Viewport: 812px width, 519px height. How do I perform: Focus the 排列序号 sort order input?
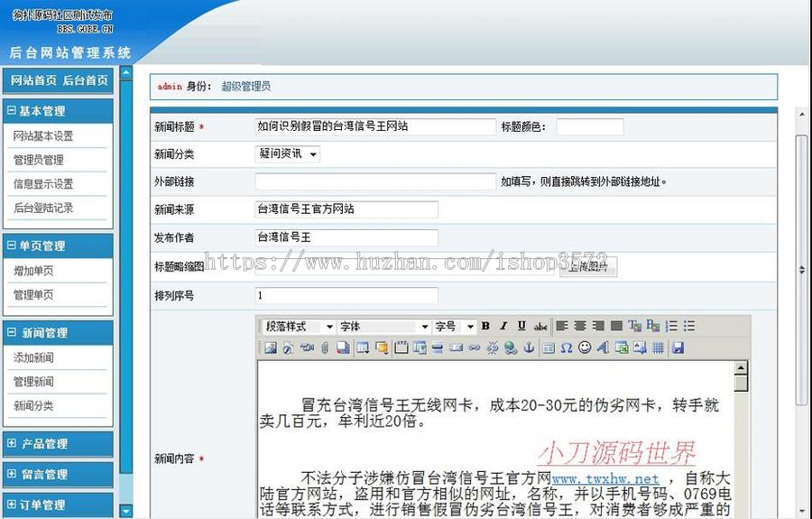click(346, 296)
